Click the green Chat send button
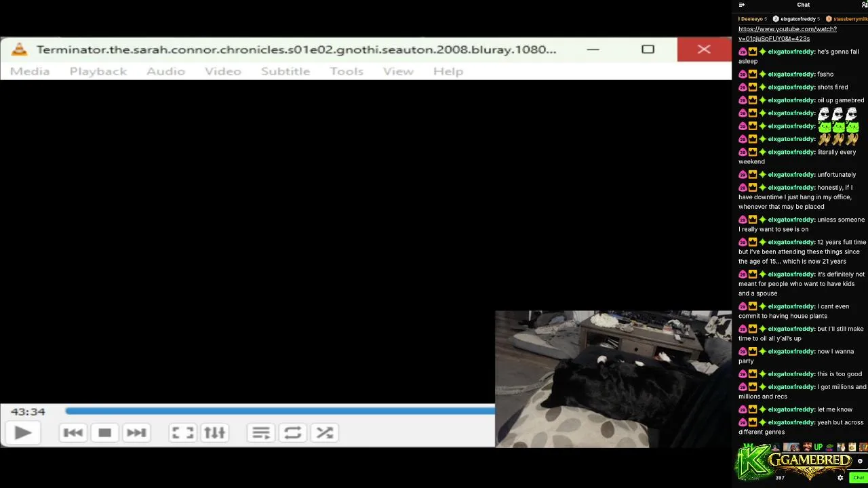This screenshot has height=488, width=868. click(x=859, y=478)
